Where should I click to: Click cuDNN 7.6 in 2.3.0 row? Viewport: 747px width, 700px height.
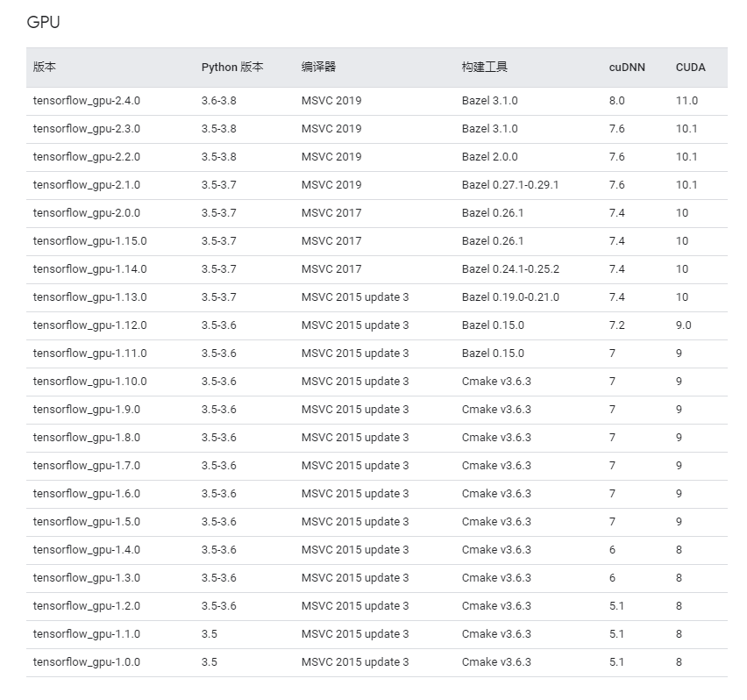617,129
